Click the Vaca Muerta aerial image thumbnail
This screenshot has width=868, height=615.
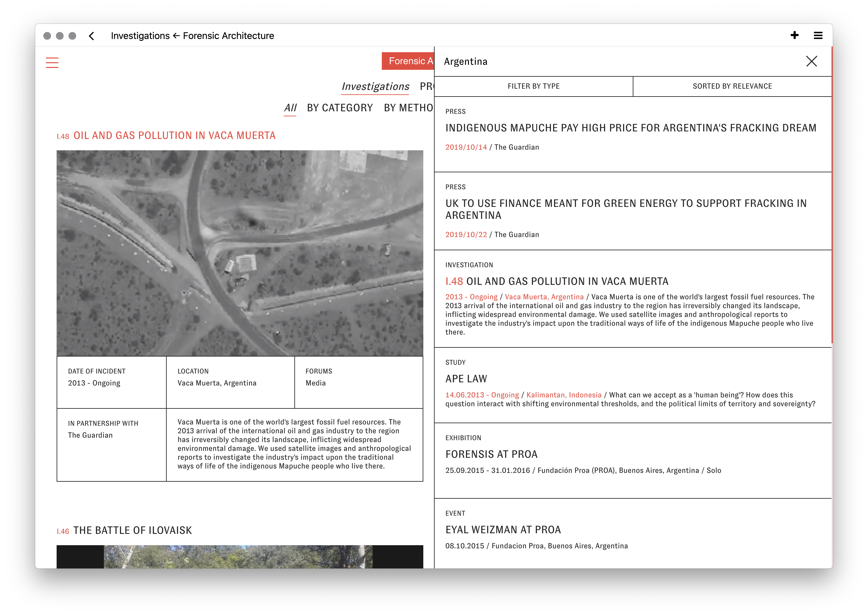point(240,253)
